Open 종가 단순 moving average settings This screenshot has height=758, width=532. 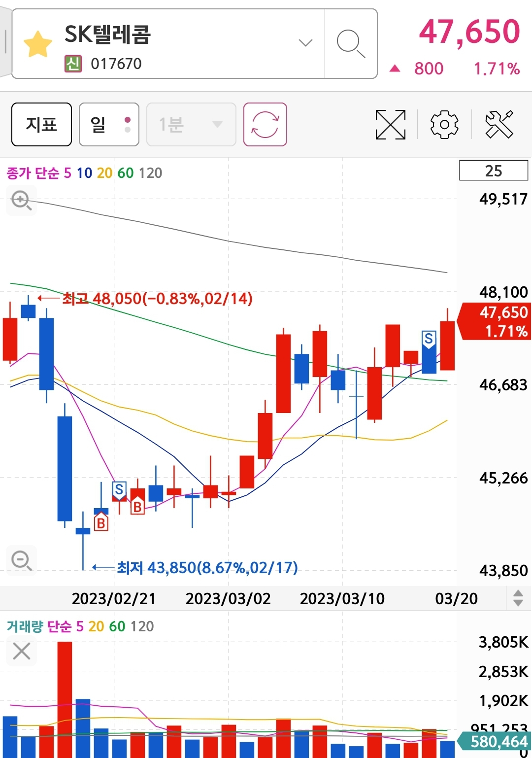click(x=33, y=173)
